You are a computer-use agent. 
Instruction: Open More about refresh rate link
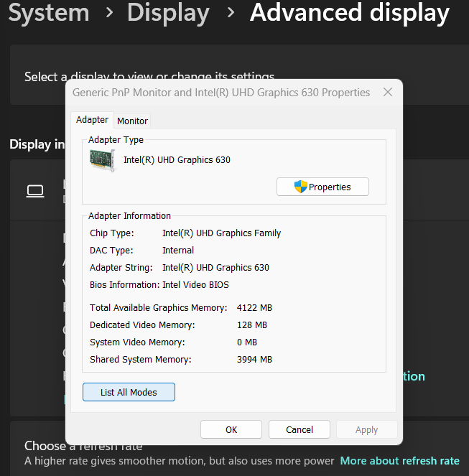[400, 460]
